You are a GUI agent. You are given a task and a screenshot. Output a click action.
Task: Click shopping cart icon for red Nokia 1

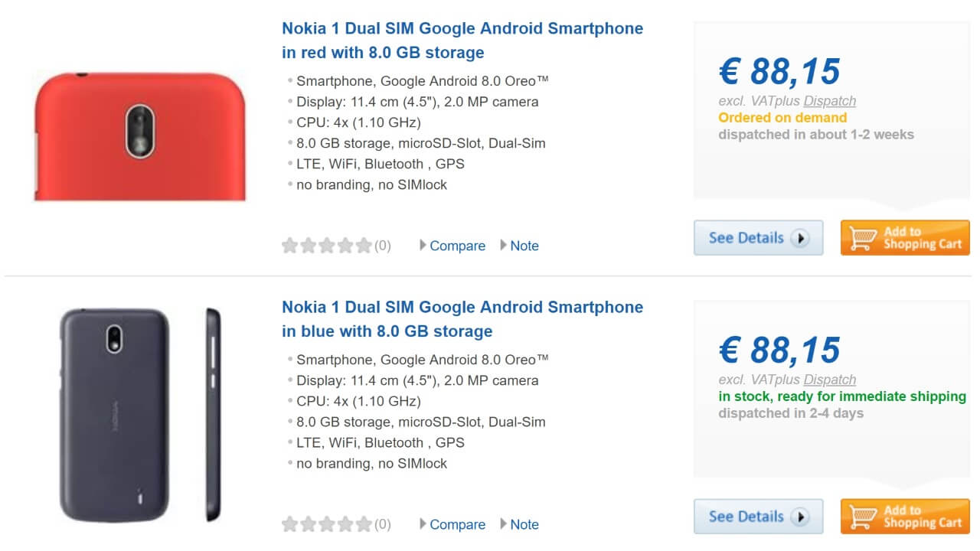pos(862,239)
